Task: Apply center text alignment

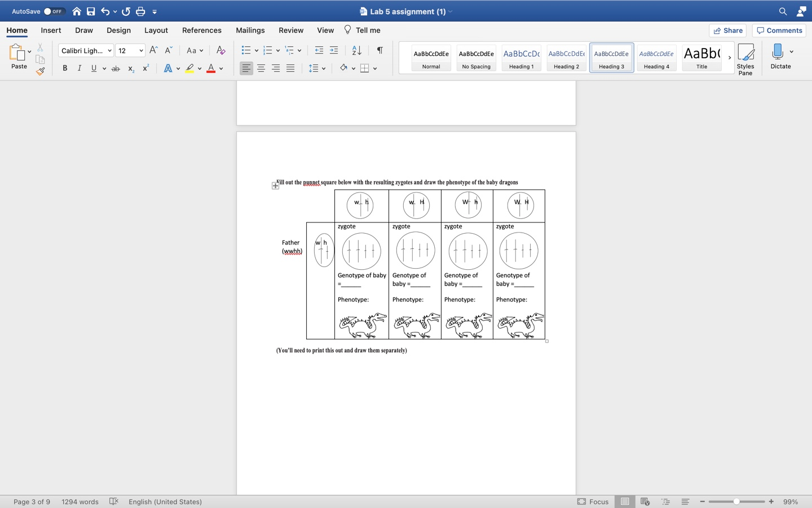Action: pyautogui.click(x=261, y=68)
